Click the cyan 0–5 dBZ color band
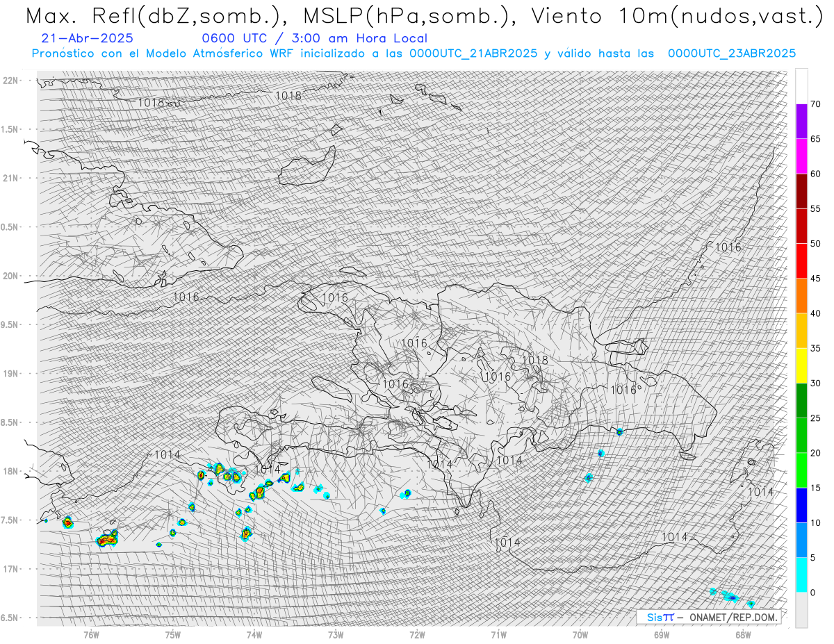 801,575
